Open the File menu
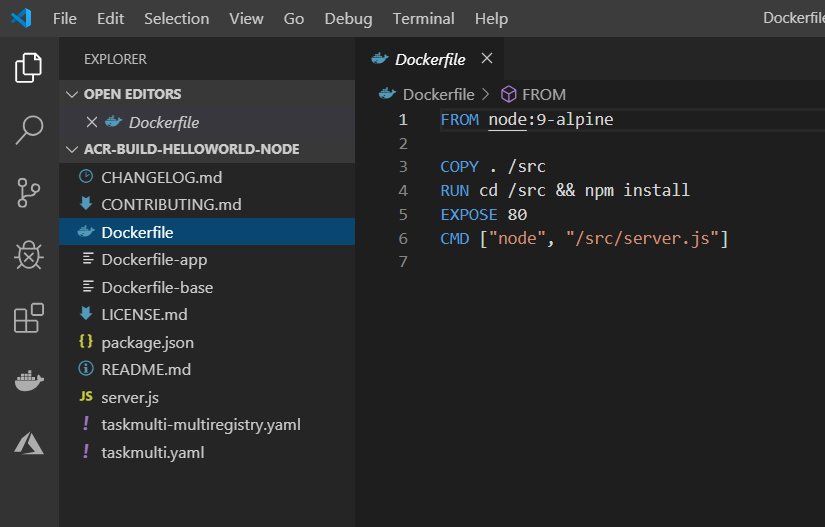 tap(65, 18)
